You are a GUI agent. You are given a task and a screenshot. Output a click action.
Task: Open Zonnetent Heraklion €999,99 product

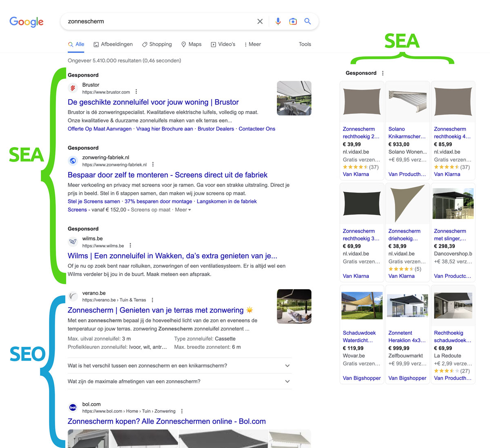tap(408, 335)
